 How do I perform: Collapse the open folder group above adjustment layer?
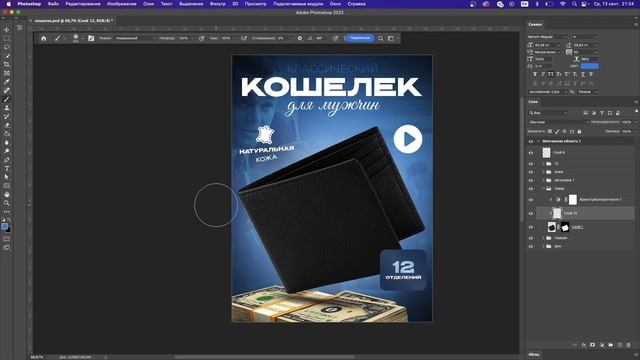(543, 189)
